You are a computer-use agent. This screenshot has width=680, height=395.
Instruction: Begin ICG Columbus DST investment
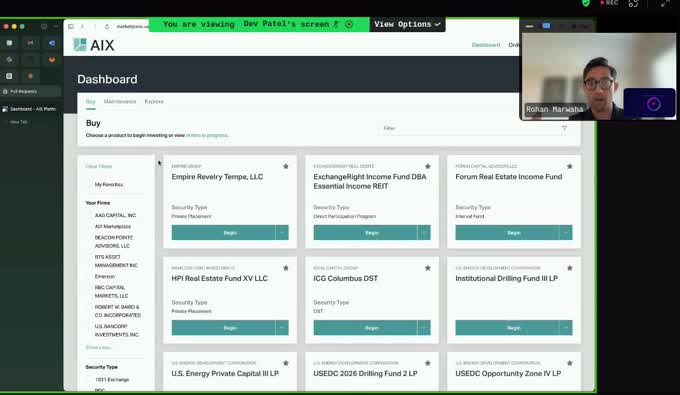366,328
